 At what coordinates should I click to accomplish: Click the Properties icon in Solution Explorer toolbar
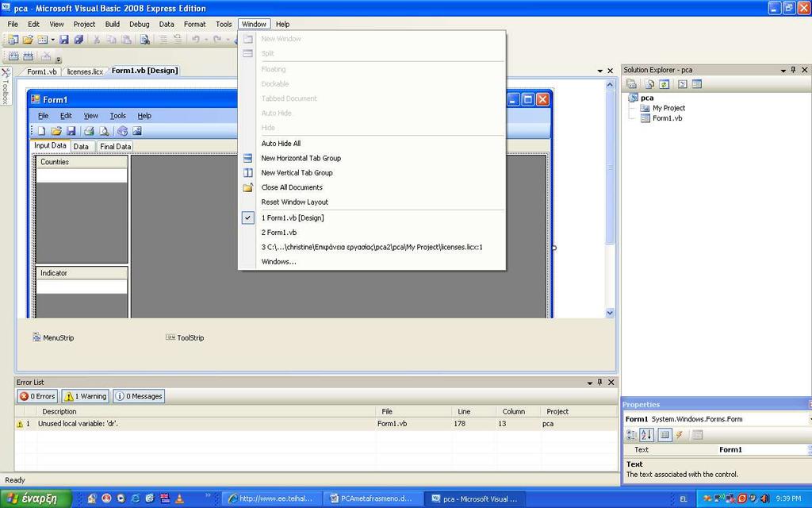point(631,84)
